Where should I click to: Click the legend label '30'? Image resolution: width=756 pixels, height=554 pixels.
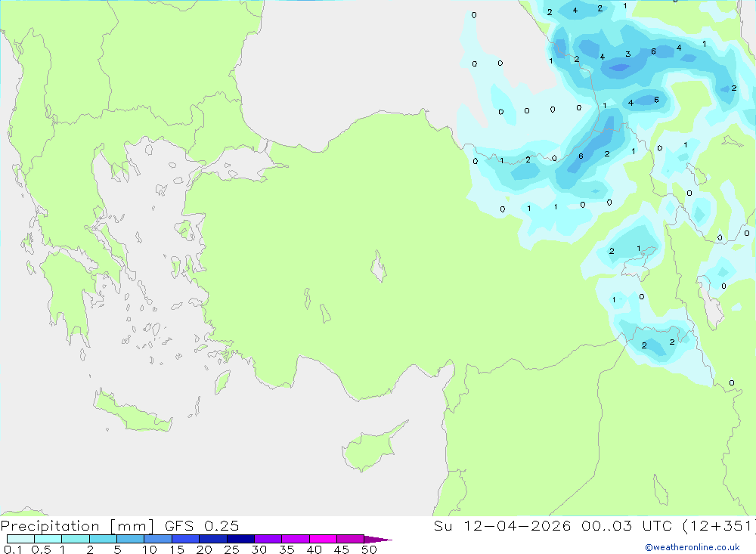pos(259,549)
